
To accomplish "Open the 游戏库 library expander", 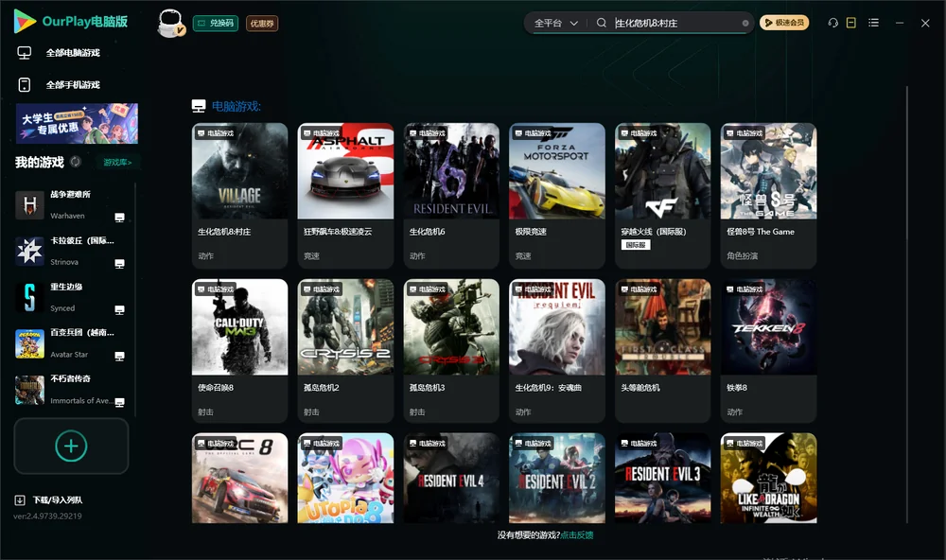I will 117,163.
